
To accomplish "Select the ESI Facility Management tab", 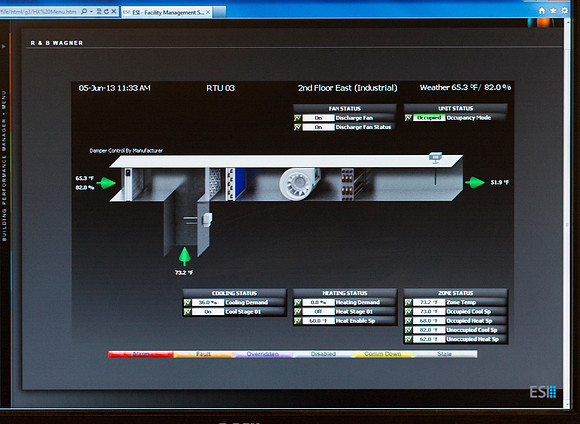I will [167, 12].
